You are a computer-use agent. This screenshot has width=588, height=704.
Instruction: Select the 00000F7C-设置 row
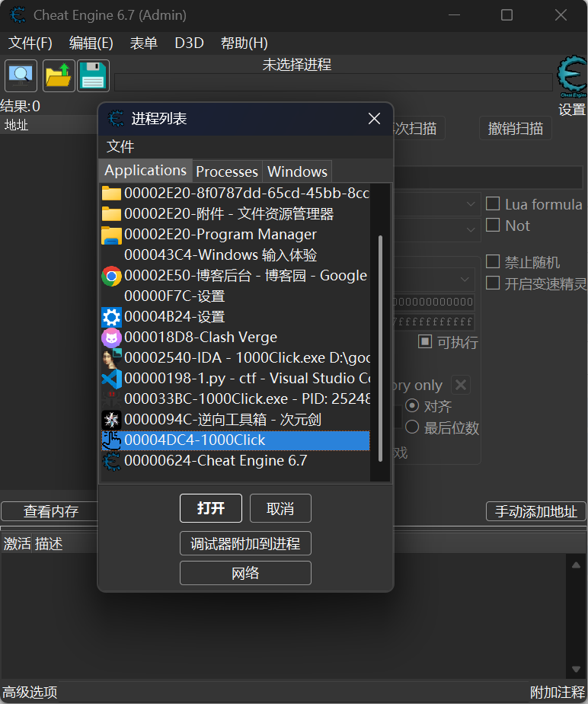point(235,296)
